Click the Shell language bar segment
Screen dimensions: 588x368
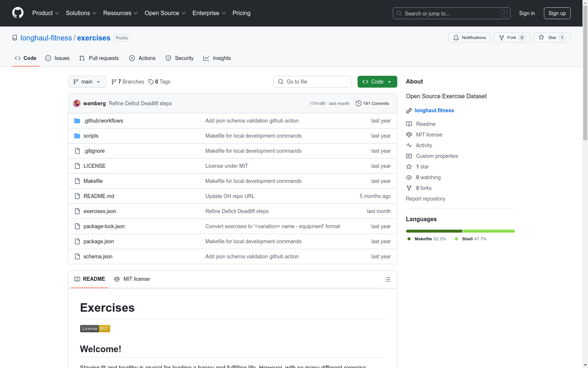(x=489, y=231)
